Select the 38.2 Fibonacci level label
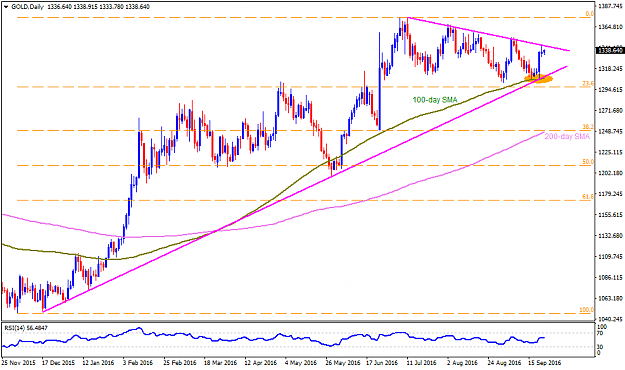 [589, 126]
